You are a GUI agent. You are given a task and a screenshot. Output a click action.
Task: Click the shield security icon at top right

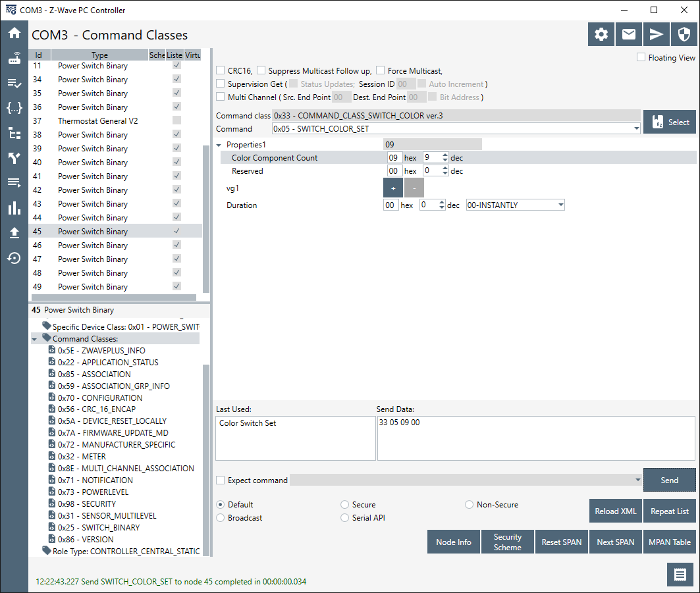point(684,35)
